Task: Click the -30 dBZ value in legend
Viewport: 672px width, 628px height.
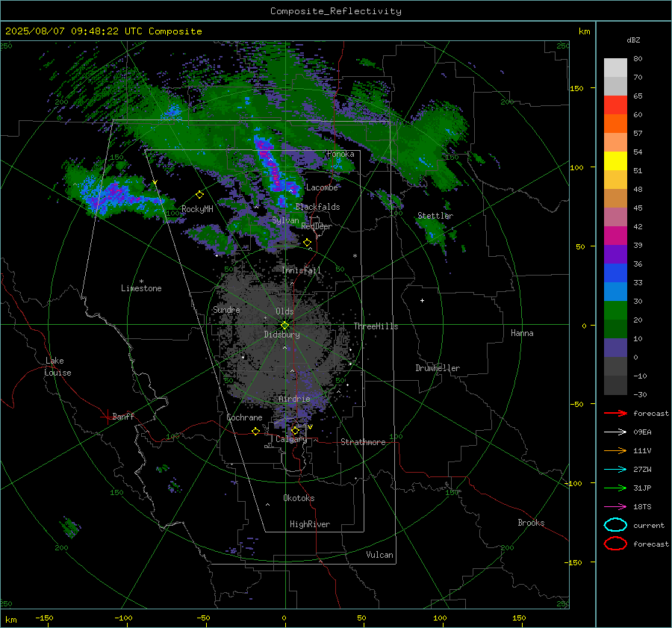Action: (x=640, y=394)
